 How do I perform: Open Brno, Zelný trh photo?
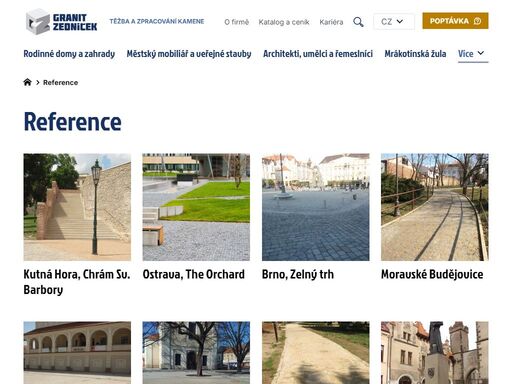tap(315, 207)
